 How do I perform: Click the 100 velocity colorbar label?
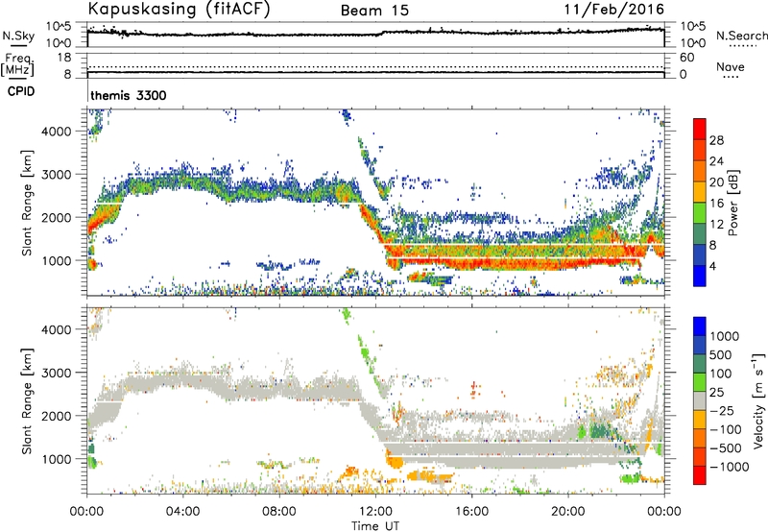pos(721,374)
